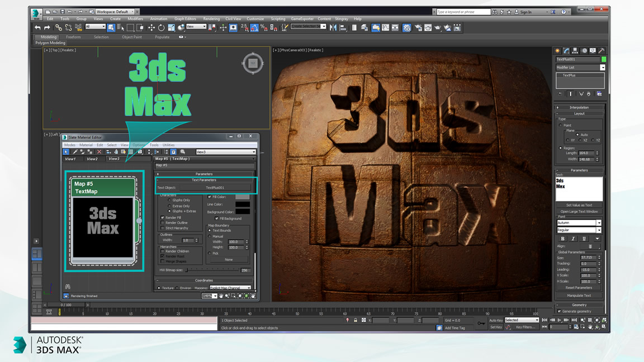This screenshot has height=362, width=644.
Task: Click the Undo arrow in main toolbar
Action: [37, 27]
